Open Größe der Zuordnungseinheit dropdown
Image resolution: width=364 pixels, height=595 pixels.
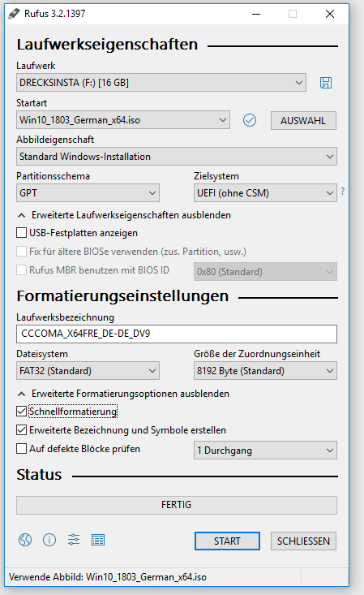(265, 371)
